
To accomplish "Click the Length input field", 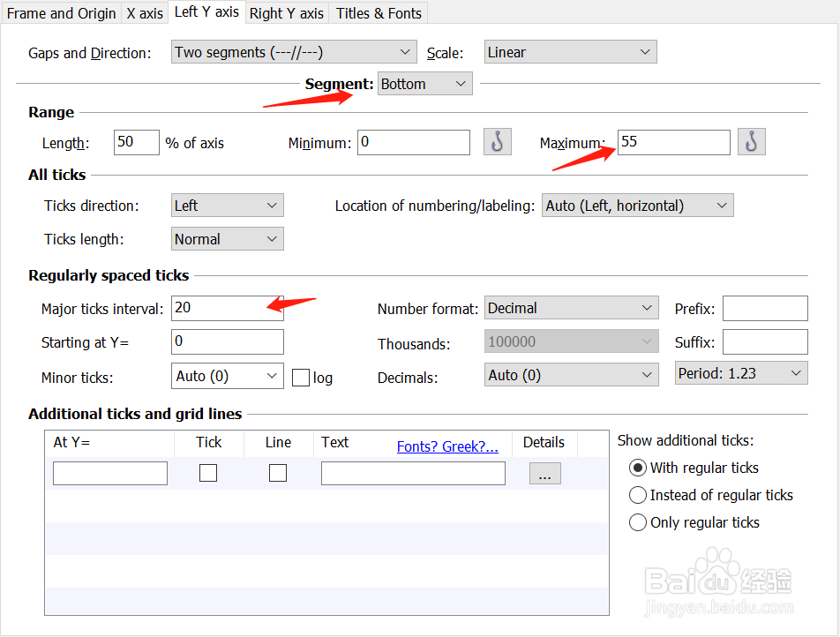I will click(137, 143).
